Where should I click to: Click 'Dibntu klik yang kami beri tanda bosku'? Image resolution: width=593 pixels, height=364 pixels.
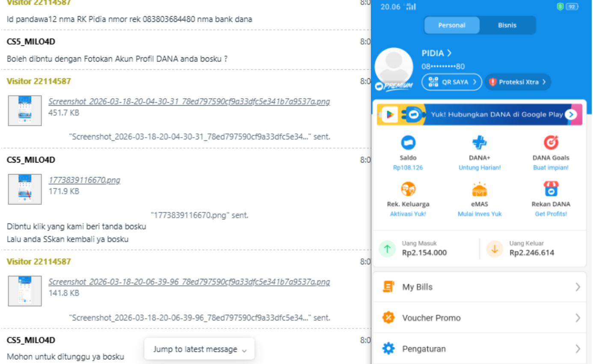(77, 226)
